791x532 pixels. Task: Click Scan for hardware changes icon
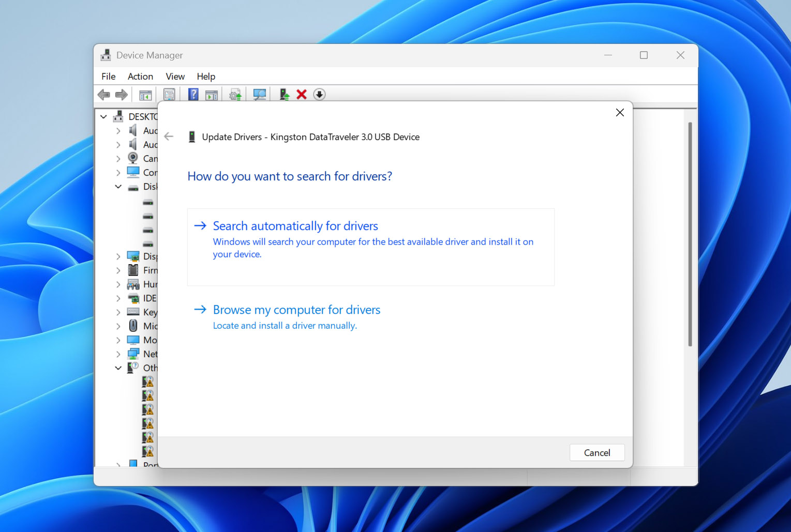[x=260, y=95]
